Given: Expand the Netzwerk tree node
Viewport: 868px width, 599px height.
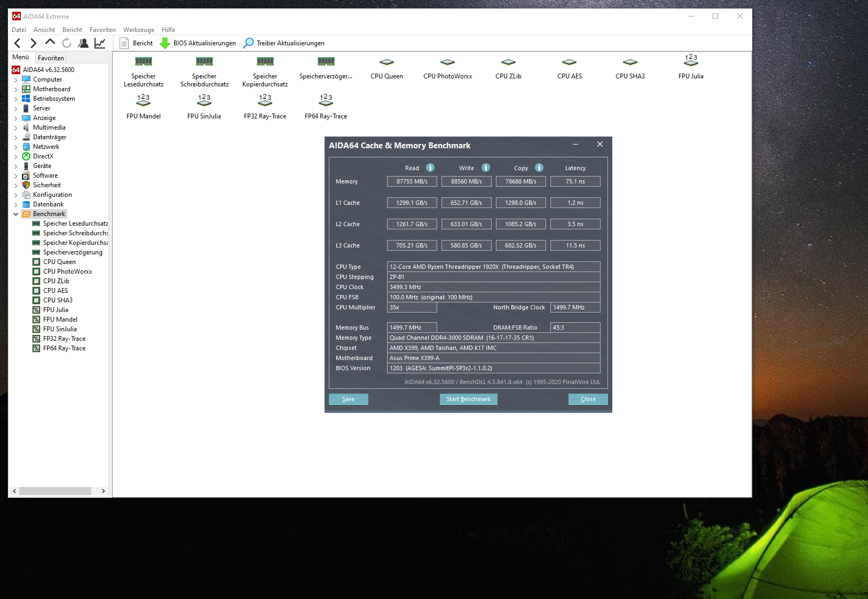Looking at the screenshot, I should [16, 147].
